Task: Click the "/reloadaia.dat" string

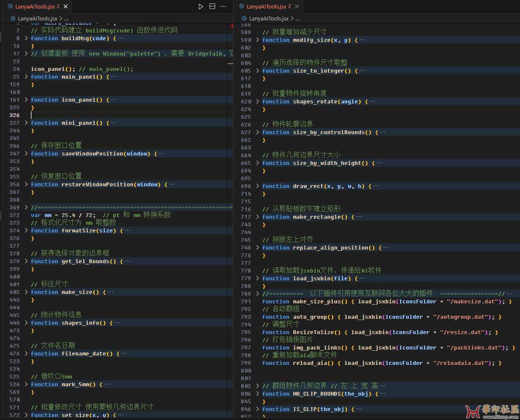Action: point(460,363)
